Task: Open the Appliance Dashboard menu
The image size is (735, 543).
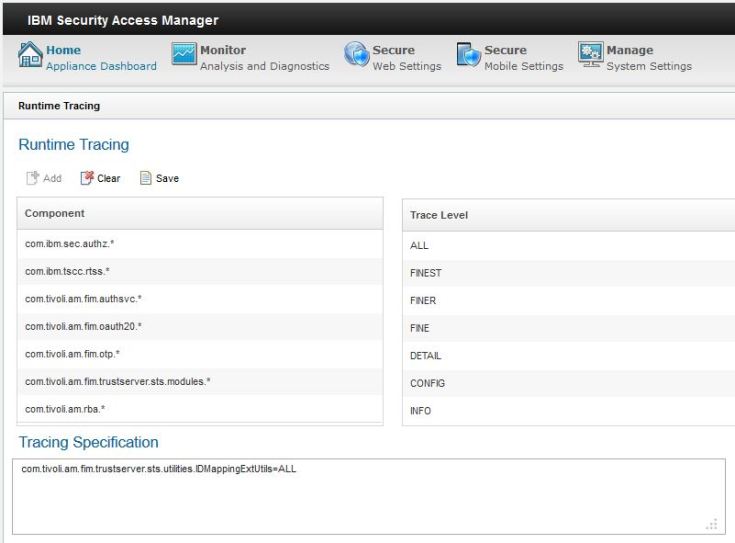Action: coord(101,66)
